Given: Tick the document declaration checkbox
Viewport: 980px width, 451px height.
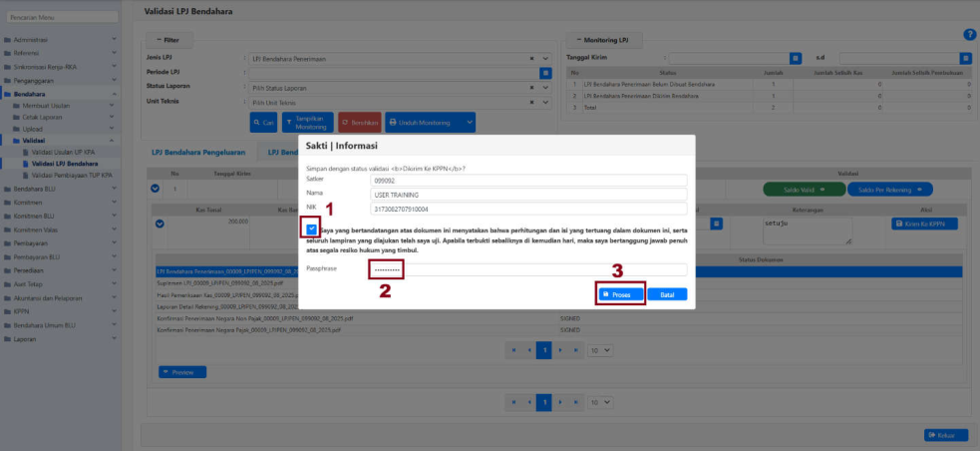Looking at the screenshot, I should click(x=311, y=227).
